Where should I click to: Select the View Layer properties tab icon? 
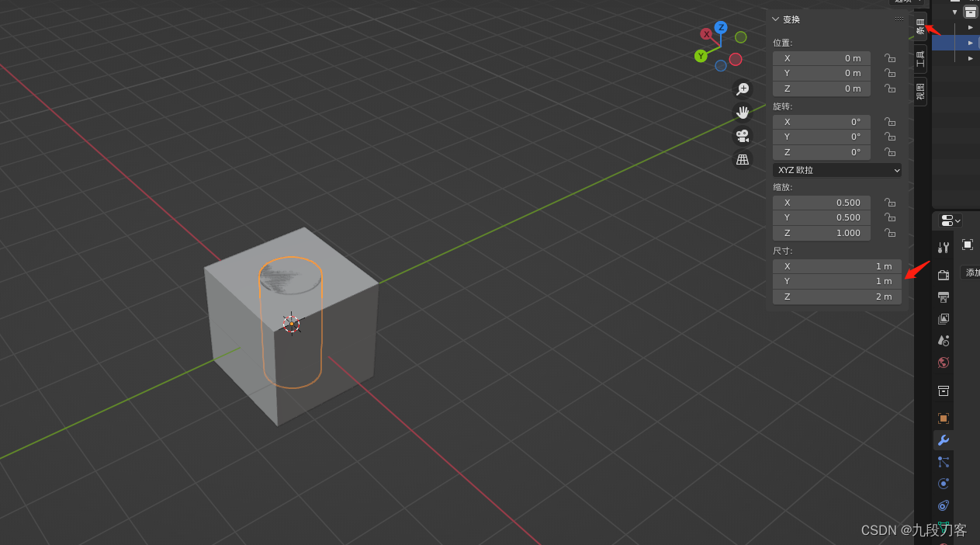944,319
